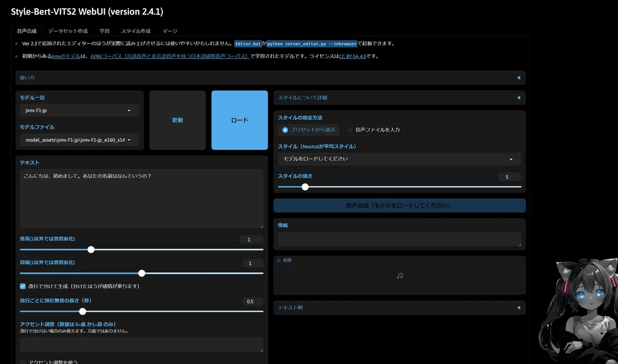Click the 更新 button
The image size is (618, 364).
coord(178,120)
